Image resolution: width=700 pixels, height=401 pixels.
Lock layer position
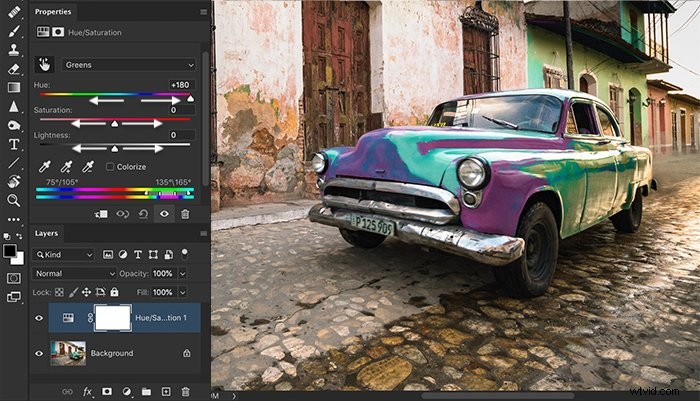(87, 292)
